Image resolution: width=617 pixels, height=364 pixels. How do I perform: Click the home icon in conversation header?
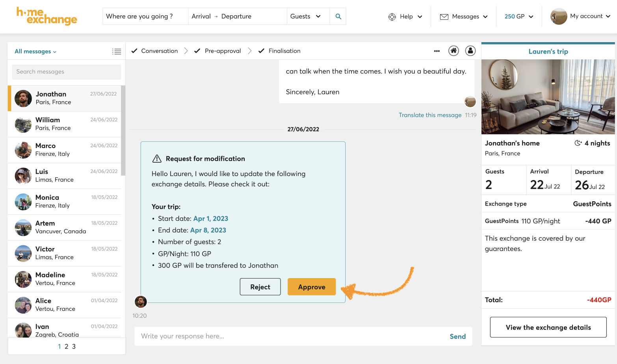pyautogui.click(x=453, y=51)
